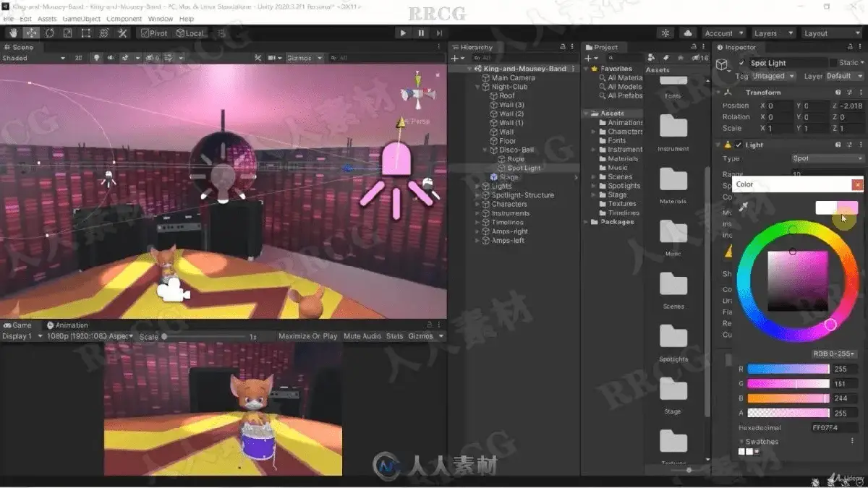
Task: Click Maximize On Play button
Action: (x=308, y=336)
